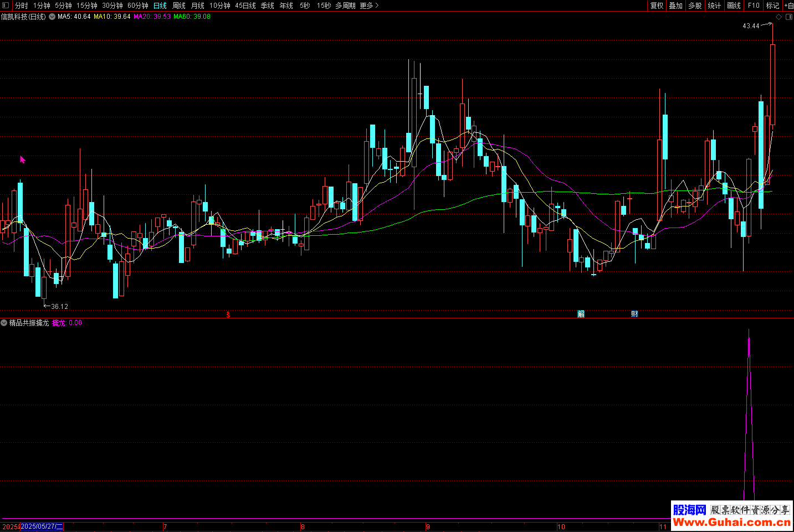This screenshot has width=794, height=532.
Task: Expand 更多 time period options
Action: point(369,6)
